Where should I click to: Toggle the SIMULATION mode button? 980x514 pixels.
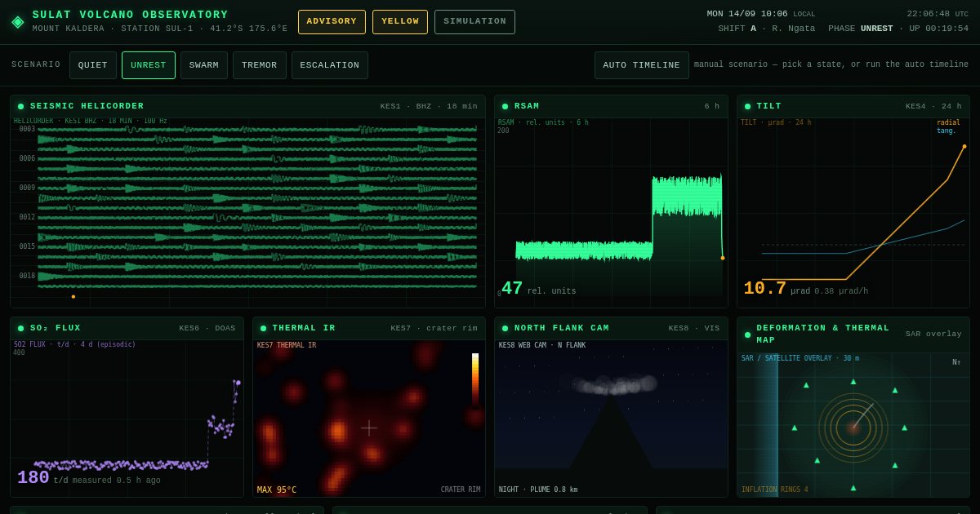point(474,22)
